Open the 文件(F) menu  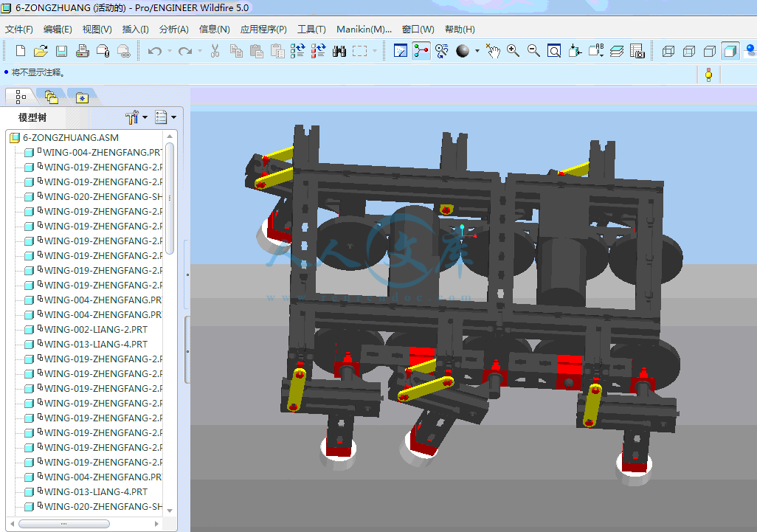pos(19,30)
